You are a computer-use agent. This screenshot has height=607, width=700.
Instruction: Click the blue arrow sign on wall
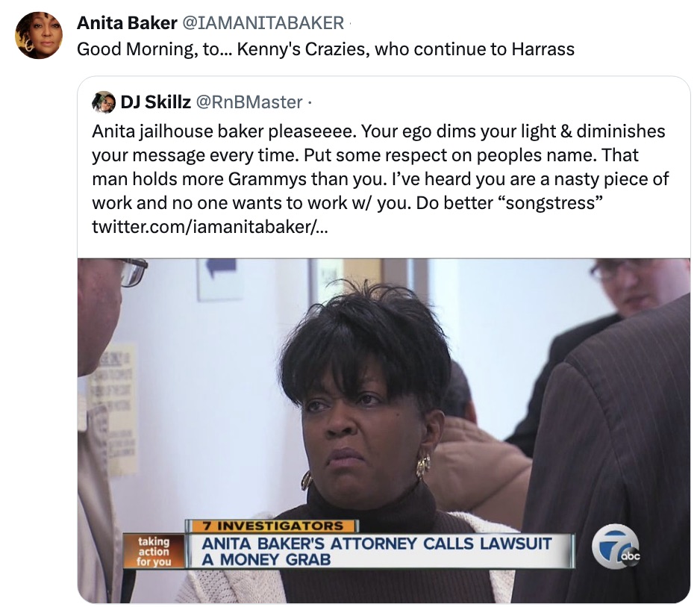point(220,266)
